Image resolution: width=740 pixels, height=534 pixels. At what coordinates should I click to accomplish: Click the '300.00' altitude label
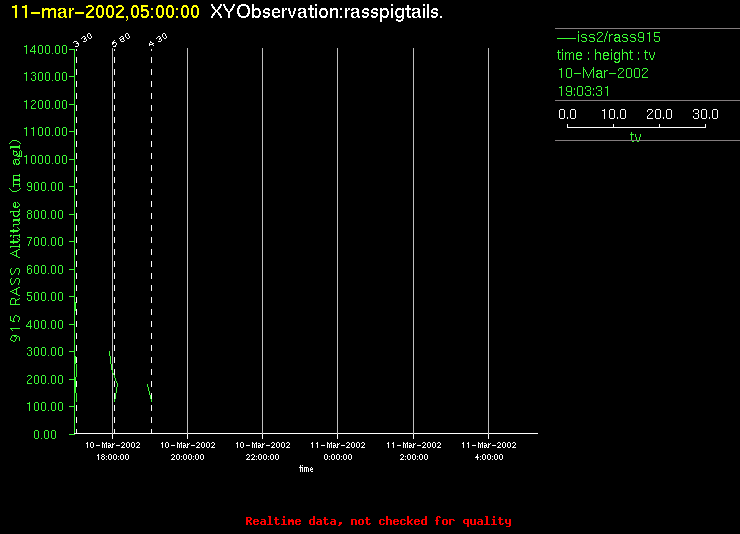pos(45,352)
